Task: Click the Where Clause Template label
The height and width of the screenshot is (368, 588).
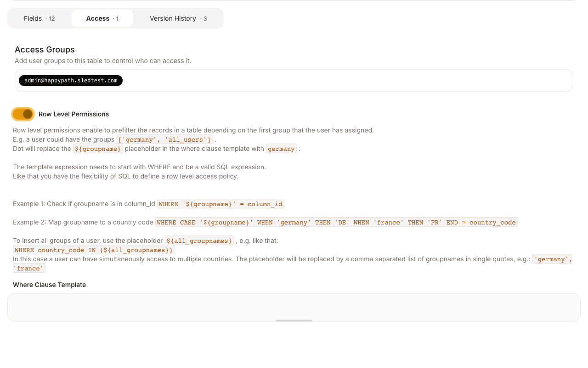Action: tap(49, 285)
